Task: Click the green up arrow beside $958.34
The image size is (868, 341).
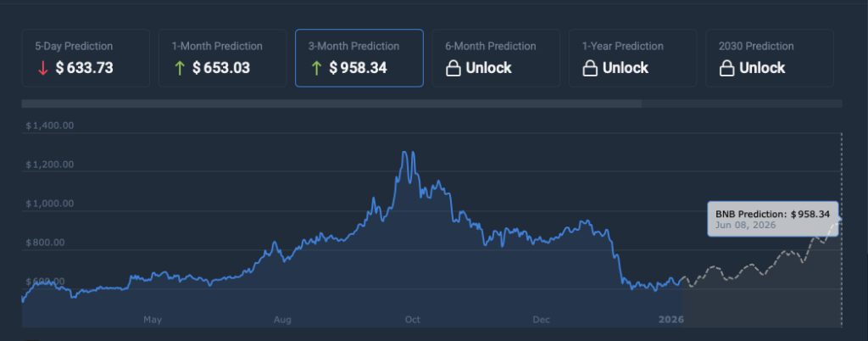Action: click(x=316, y=68)
